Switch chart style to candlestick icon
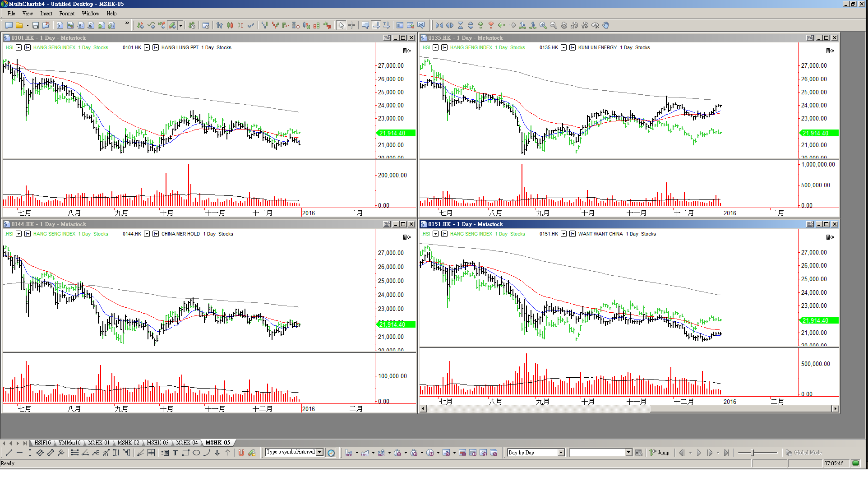Screen dimensions: 868x477 pos(230,25)
